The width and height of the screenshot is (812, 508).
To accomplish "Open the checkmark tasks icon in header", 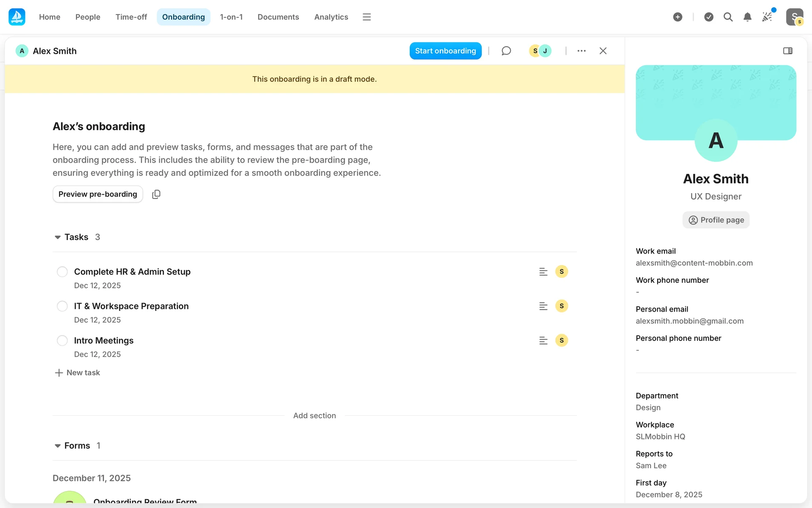I will click(x=709, y=17).
